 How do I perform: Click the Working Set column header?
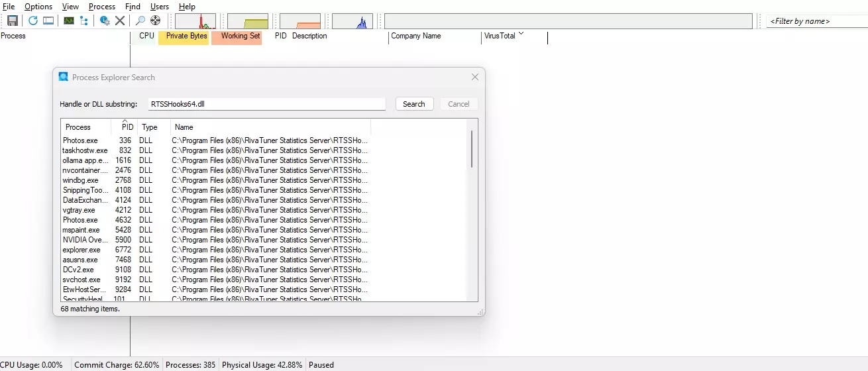237,36
